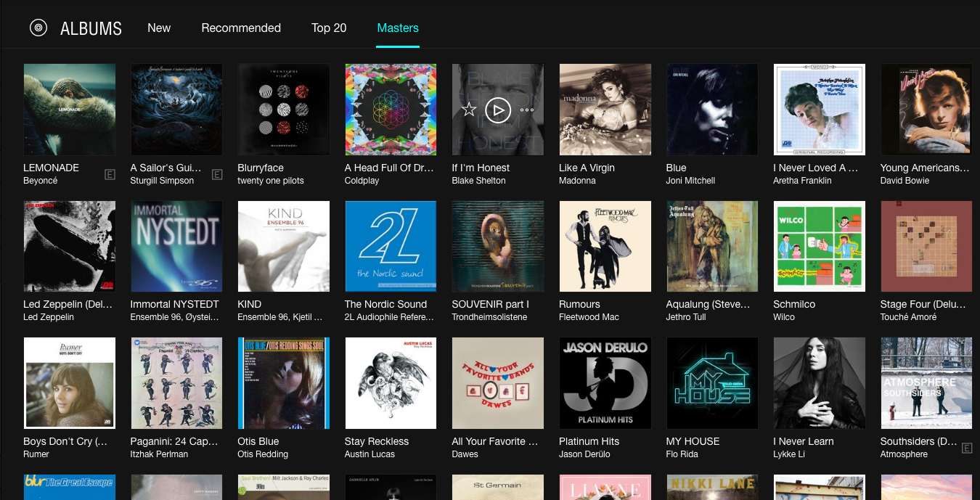Open Immortal NYSTEDT album cover
The image size is (980, 500).
[x=176, y=247]
